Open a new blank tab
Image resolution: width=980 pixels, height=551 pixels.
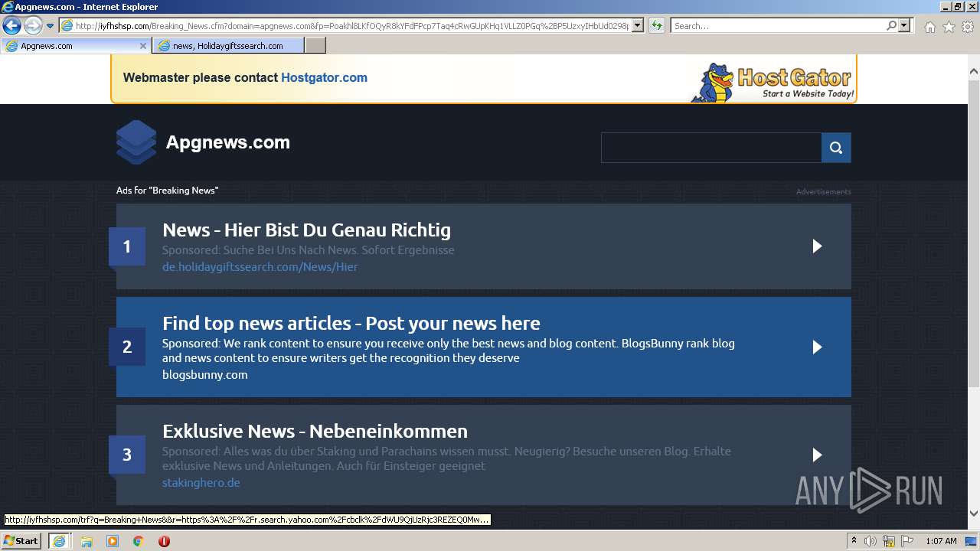pyautogui.click(x=315, y=46)
